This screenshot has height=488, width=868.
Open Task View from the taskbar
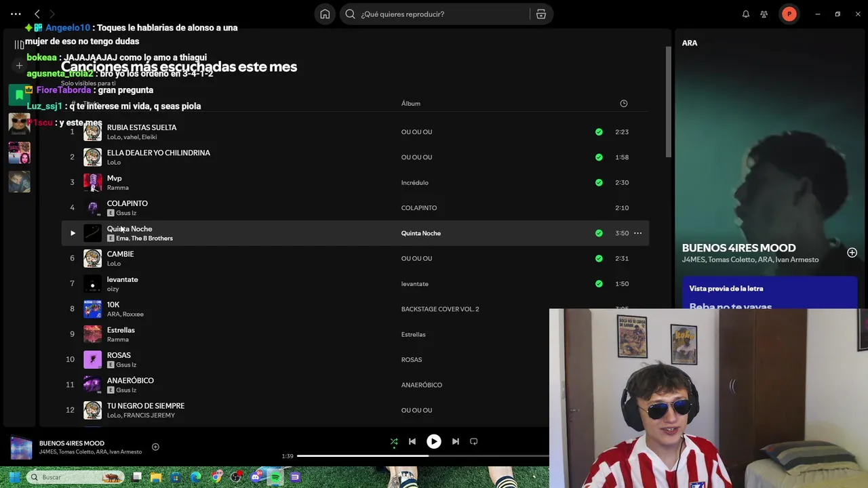coord(137,477)
